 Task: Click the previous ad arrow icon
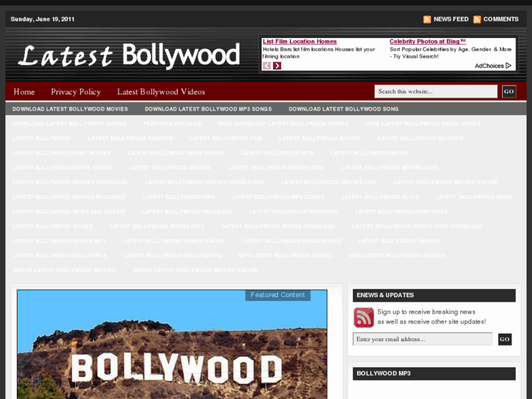tap(266, 66)
